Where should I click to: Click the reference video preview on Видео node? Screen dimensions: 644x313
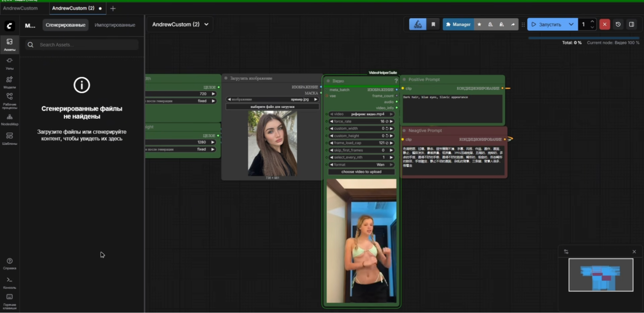[x=361, y=241]
